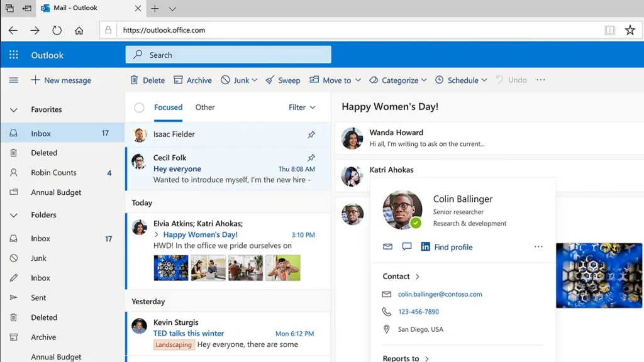Open the Filter dropdown
644x362 pixels.
302,107
